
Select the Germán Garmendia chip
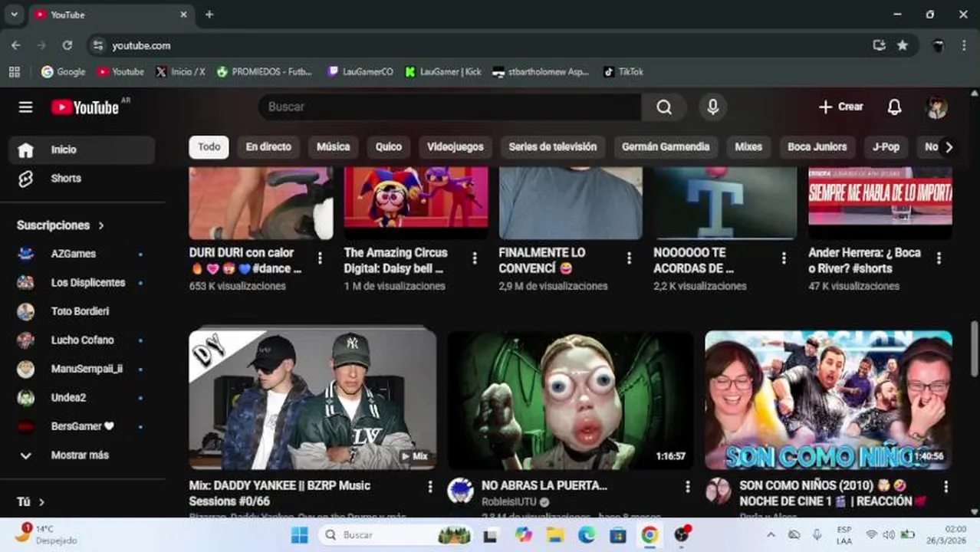[666, 147]
